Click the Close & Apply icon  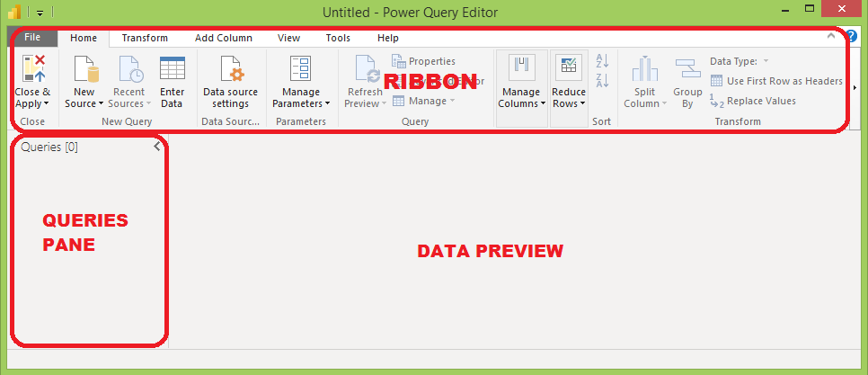tap(33, 68)
